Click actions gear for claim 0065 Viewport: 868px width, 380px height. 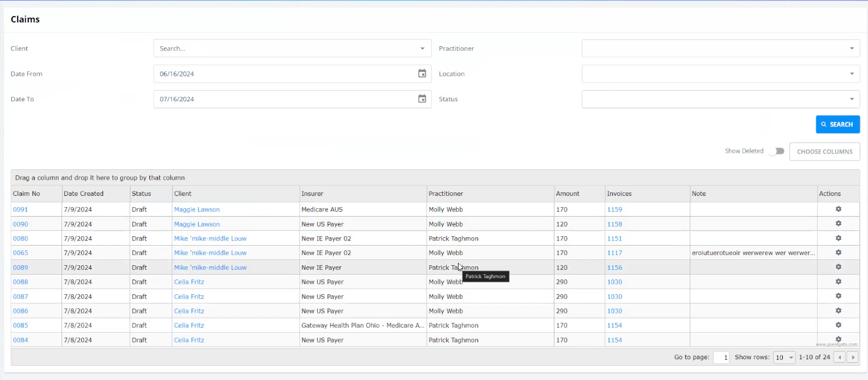[x=838, y=253]
